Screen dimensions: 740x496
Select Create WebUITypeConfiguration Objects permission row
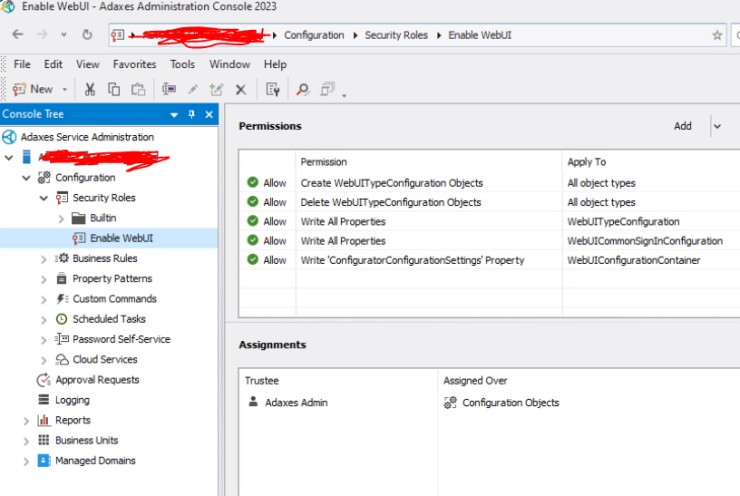pyautogui.click(x=489, y=183)
